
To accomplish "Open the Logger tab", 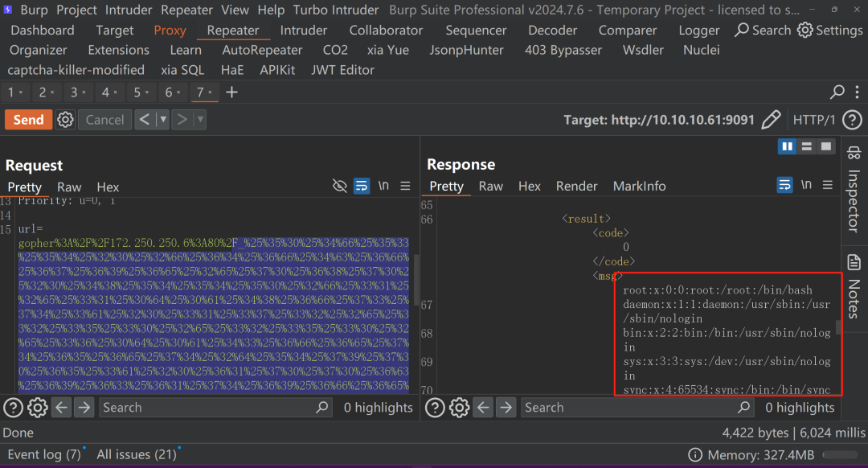I will (x=699, y=30).
